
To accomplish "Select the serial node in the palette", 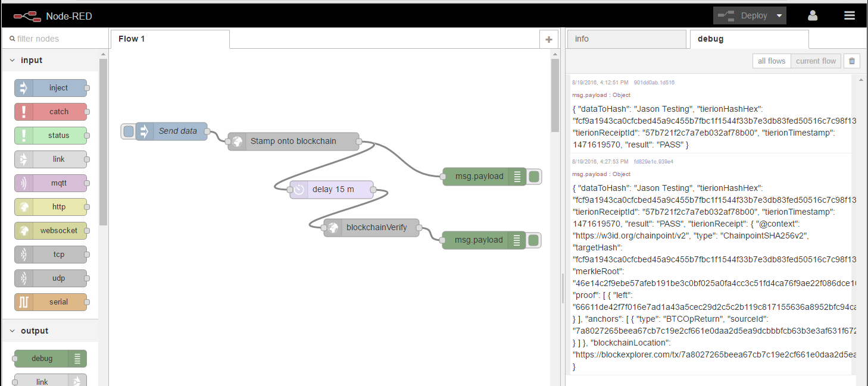I will [x=51, y=302].
